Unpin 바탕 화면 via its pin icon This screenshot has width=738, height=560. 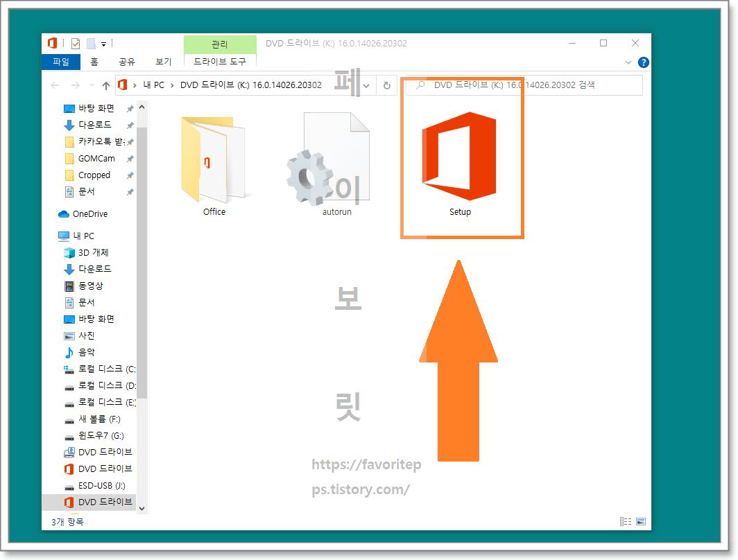point(130,109)
